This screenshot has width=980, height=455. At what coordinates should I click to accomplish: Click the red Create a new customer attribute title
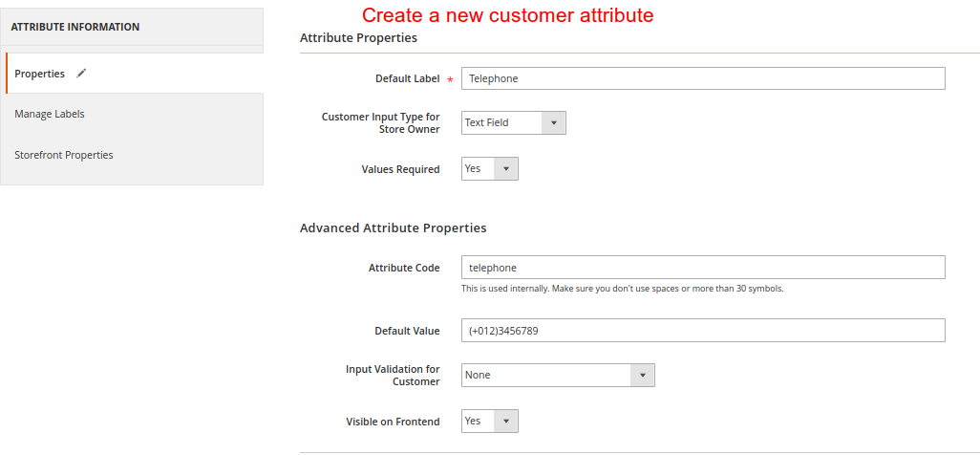click(x=507, y=15)
